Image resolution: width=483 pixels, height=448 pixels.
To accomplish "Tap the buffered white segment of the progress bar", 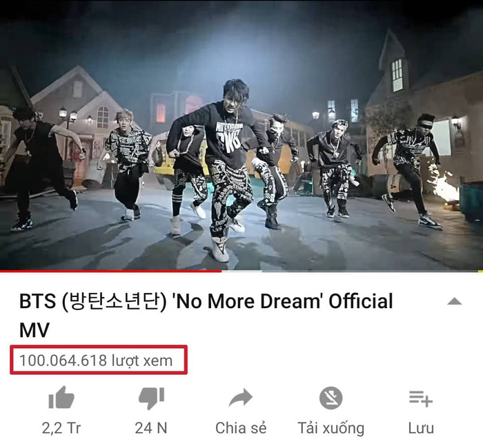I will coord(241,271).
